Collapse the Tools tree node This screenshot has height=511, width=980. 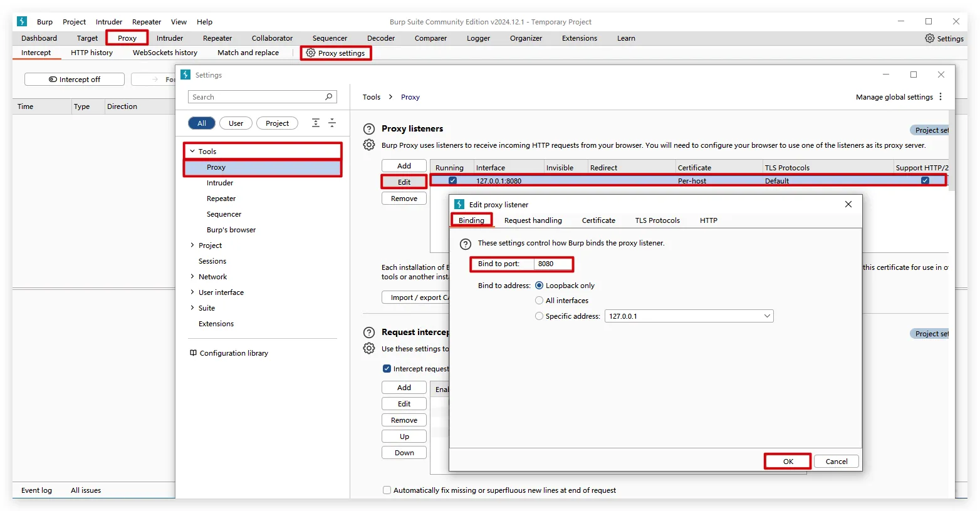pos(192,152)
